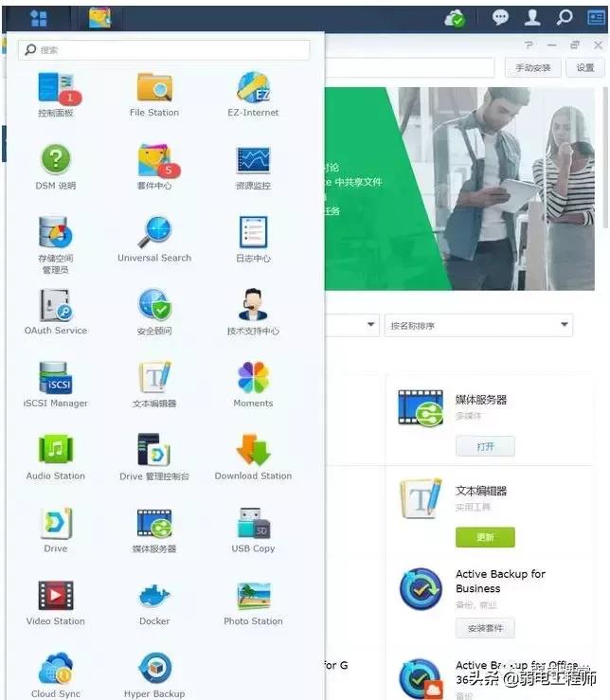
Task: Expand the category filter dropdown arrow
Action: 370,325
